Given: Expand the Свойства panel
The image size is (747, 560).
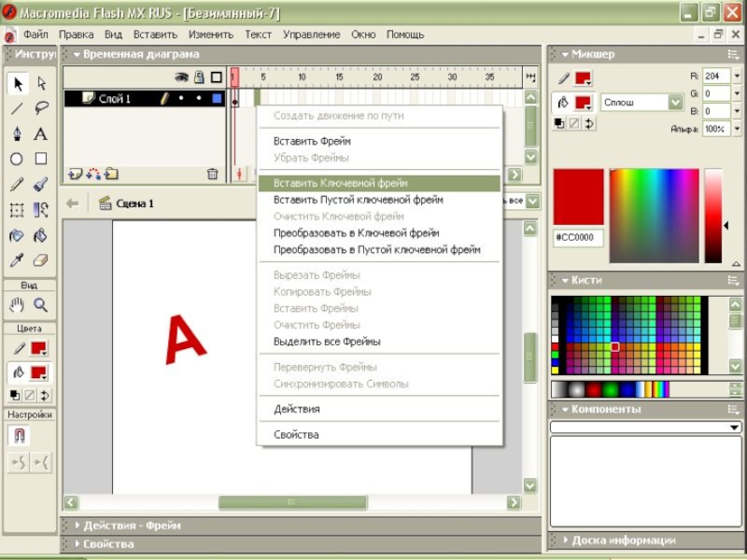Looking at the screenshot, I should tap(78, 544).
